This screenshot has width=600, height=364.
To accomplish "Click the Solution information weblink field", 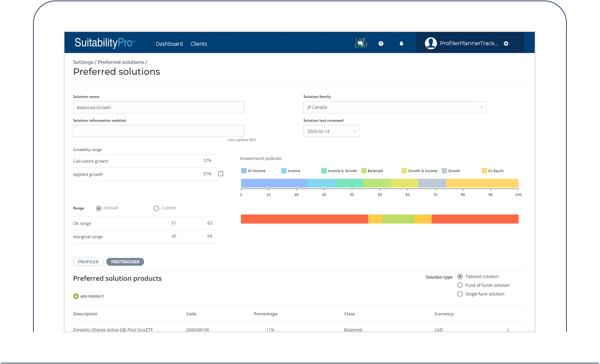I will click(158, 131).
